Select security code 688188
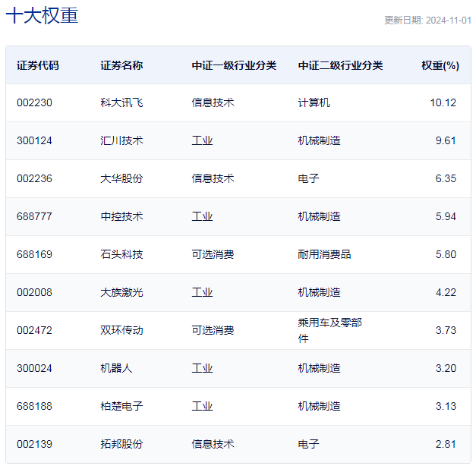 click(35, 406)
